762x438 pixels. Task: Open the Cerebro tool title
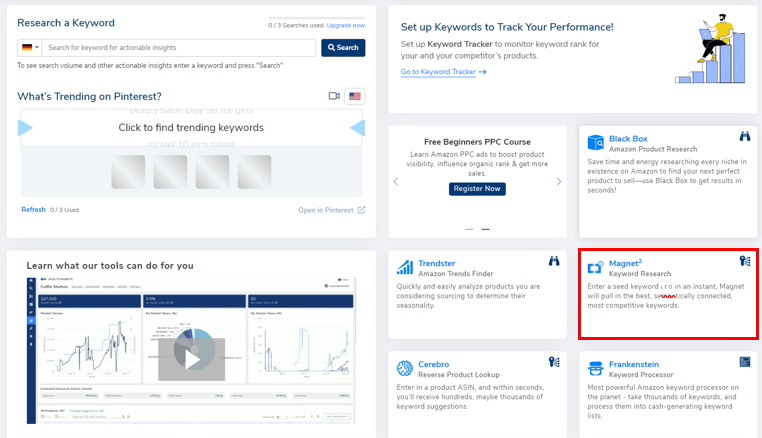pos(433,364)
